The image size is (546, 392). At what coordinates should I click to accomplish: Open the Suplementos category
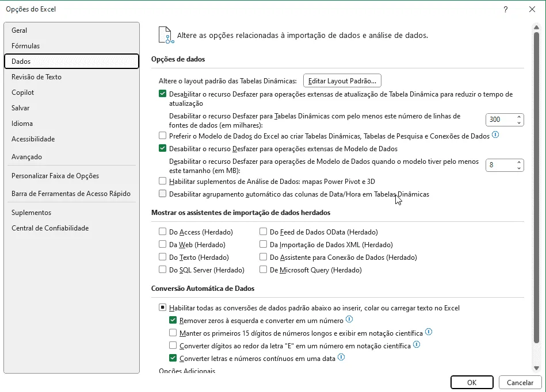tap(71, 213)
